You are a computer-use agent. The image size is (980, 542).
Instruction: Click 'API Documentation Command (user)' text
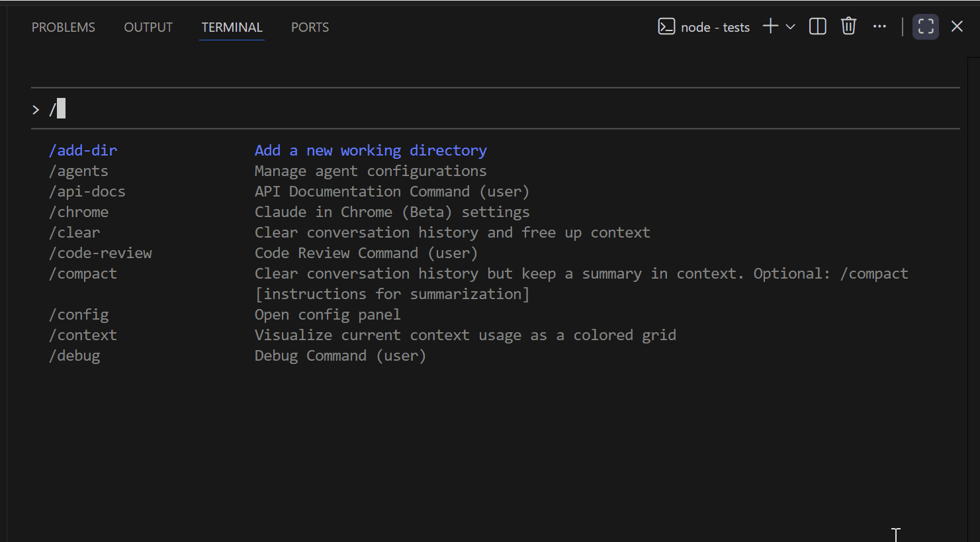click(392, 191)
